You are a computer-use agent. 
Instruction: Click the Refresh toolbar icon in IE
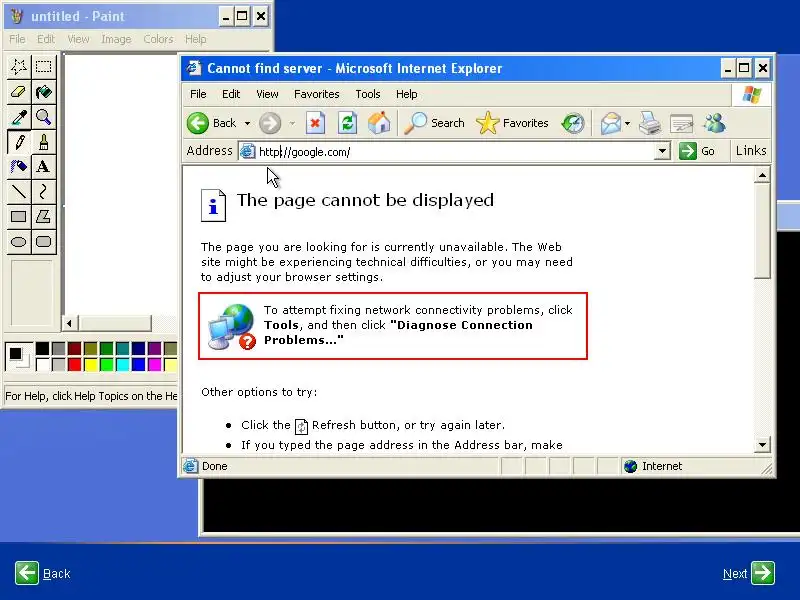347,123
